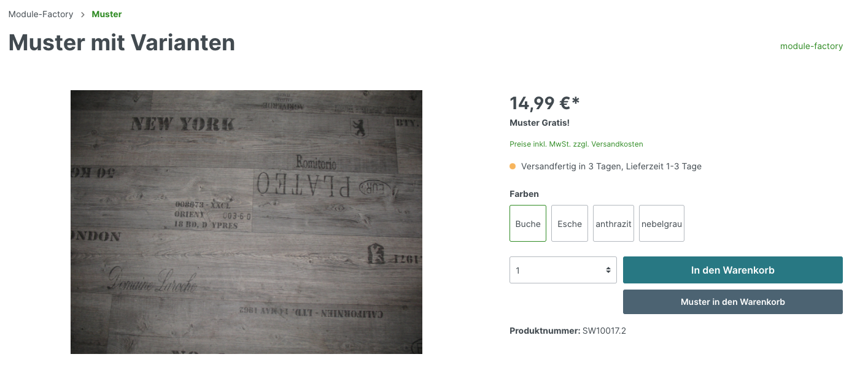Choose the anthrazit color option
Image resolution: width=868 pixels, height=373 pixels.
click(x=613, y=223)
